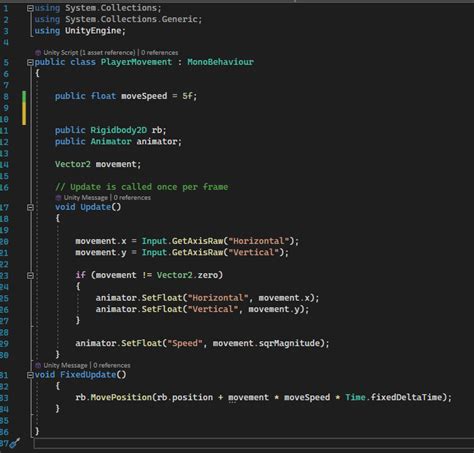Click the Unity Message lens above Update
The height and width of the screenshot is (453, 474).
click(x=86, y=198)
